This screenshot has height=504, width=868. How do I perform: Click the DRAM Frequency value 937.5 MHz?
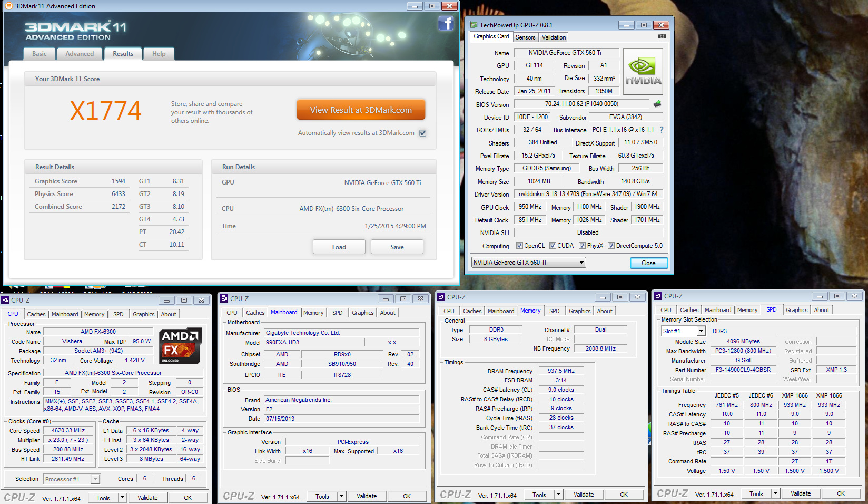coord(561,371)
